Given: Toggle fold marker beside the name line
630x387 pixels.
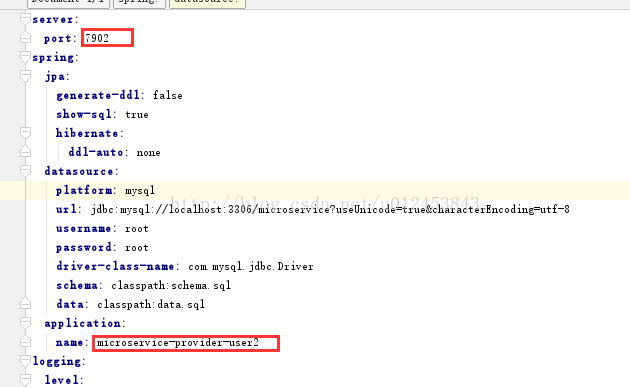Looking at the screenshot, I should click(x=25, y=342).
